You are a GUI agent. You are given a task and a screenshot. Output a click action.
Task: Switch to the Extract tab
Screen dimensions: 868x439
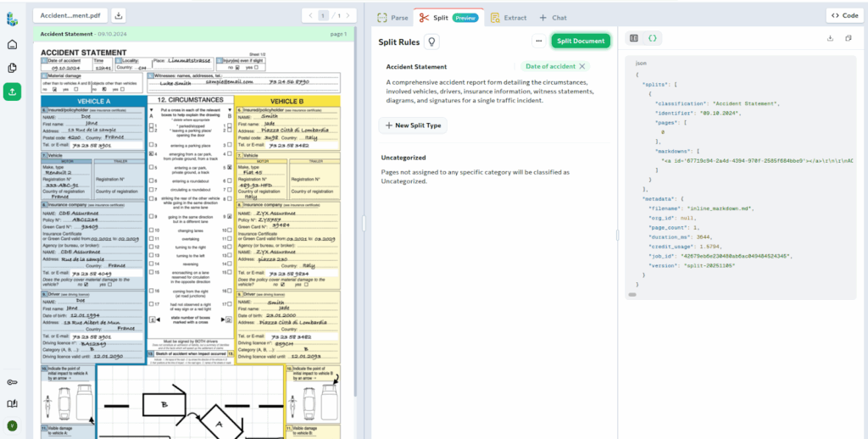click(x=508, y=17)
